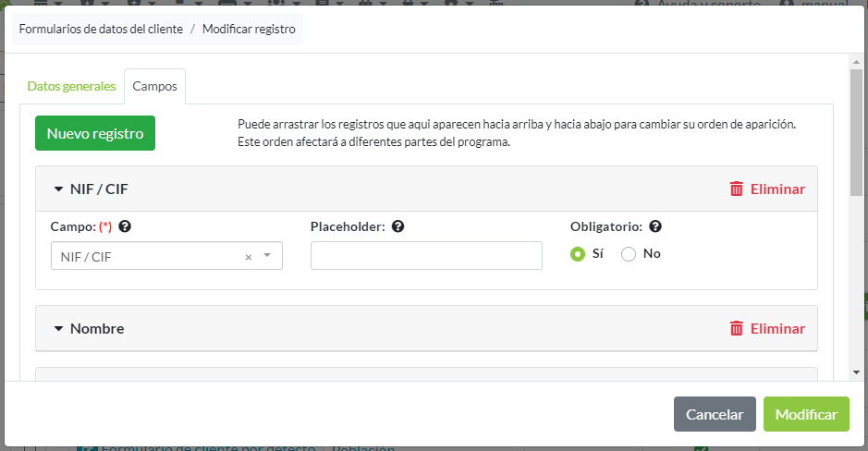Click the help icon next to Obligatorio
The width and height of the screenshot is (868, 451).
click(655, 226)
